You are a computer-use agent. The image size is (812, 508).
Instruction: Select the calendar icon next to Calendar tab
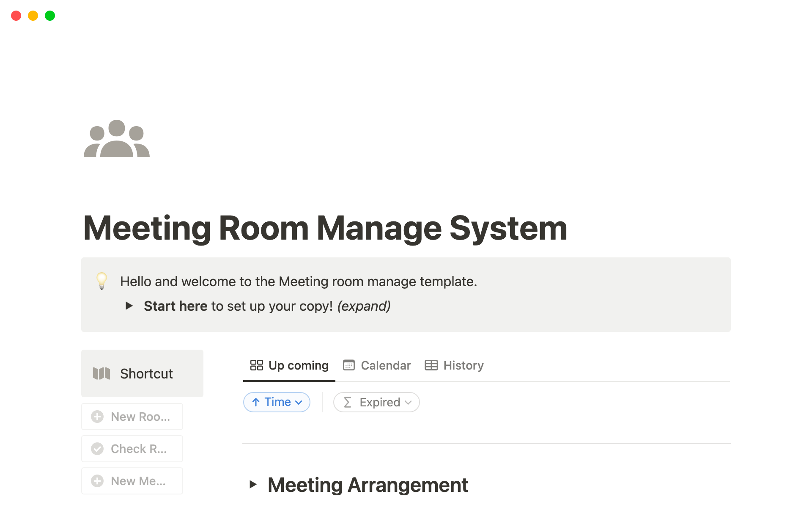pyautogui.click(x=349, y=365)
